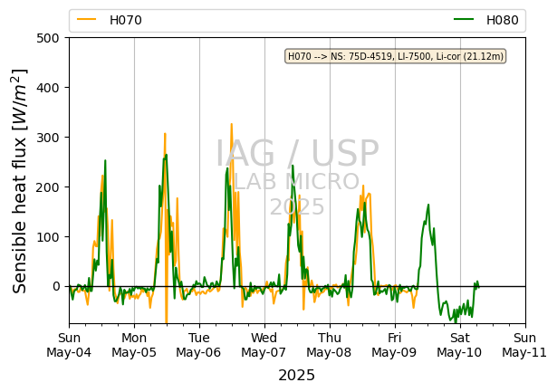
Task: Click the Thu May-08 x-axis label
Action: tap(330, 345)
